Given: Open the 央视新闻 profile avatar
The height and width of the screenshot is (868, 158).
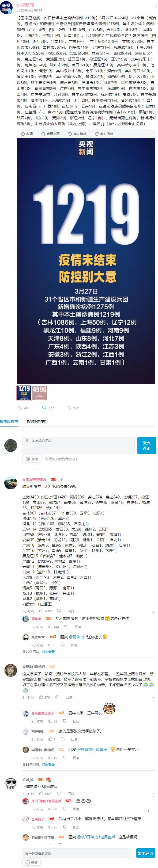Looking at the screenshot, I should pos(6,7).
